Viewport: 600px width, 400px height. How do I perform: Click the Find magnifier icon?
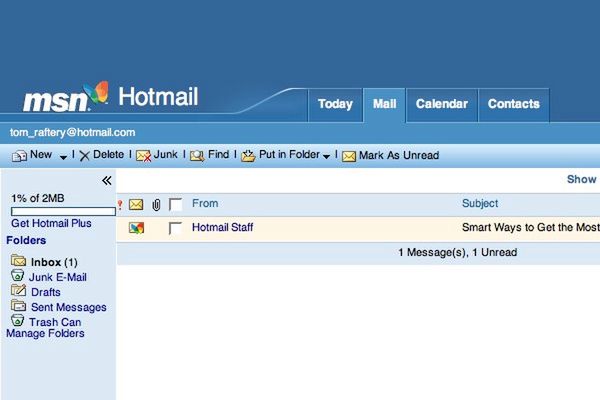(197, 155)
